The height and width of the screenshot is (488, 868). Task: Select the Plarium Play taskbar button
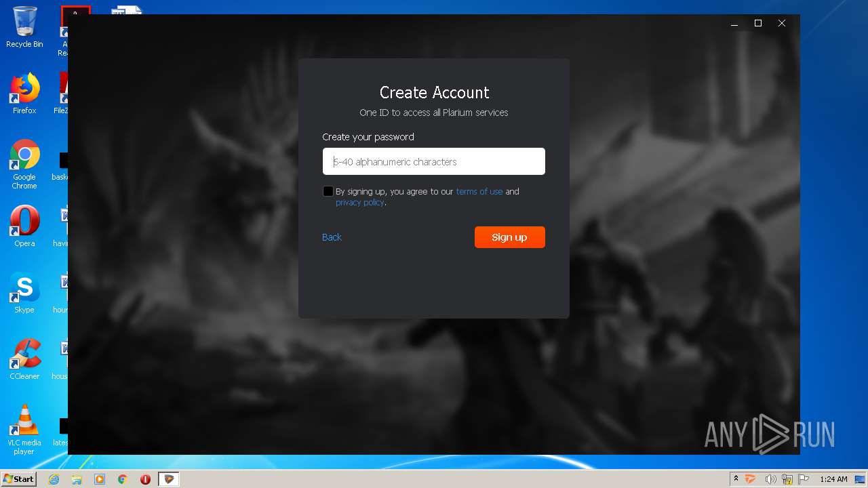pos(169,479)
